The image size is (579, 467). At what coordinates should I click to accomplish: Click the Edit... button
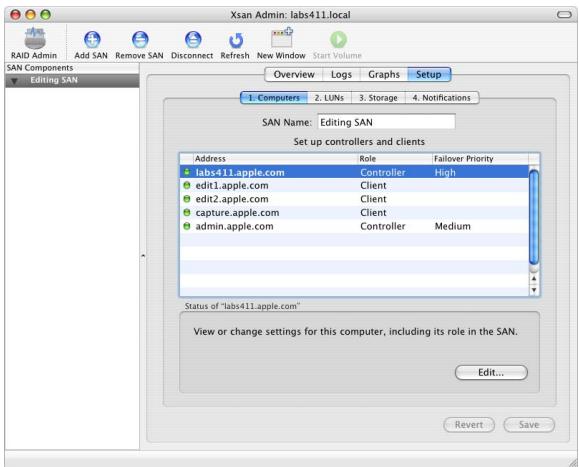point(491,372)
